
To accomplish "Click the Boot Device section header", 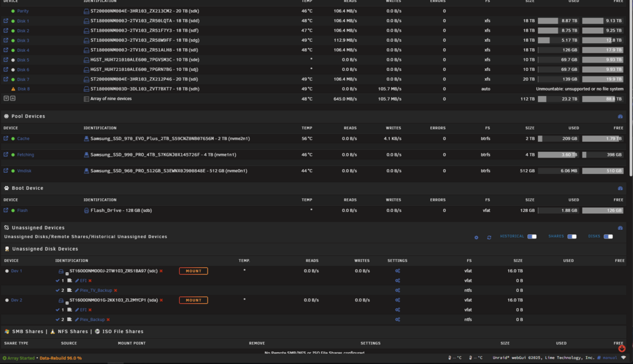I will point(27,188).
